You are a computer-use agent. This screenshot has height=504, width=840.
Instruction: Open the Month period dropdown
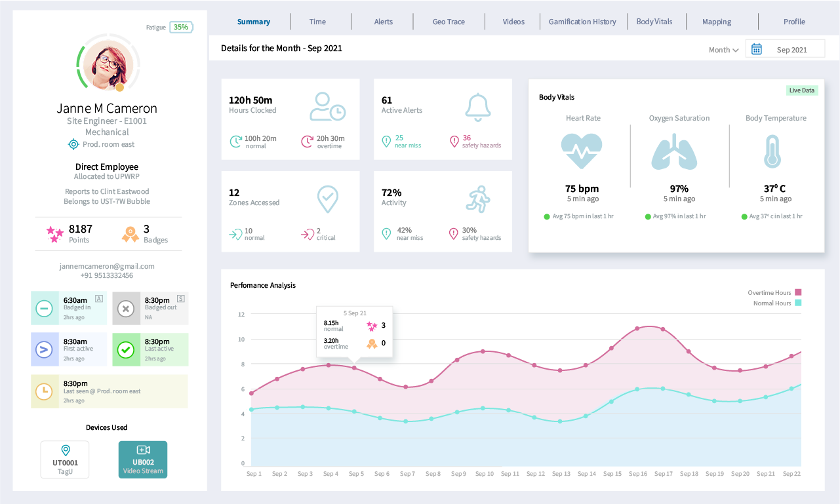[x=723, y=50]
